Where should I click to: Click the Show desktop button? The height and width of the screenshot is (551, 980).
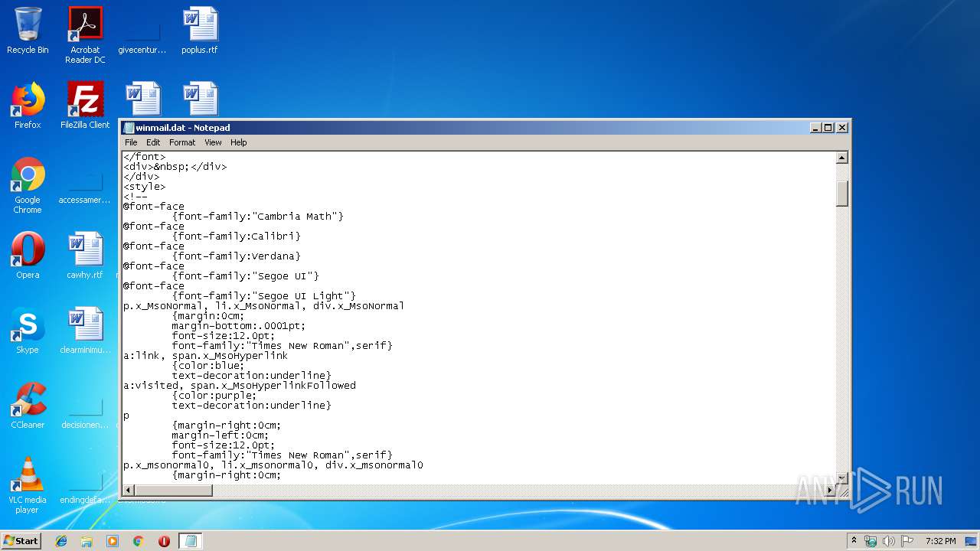pos(972,541)
